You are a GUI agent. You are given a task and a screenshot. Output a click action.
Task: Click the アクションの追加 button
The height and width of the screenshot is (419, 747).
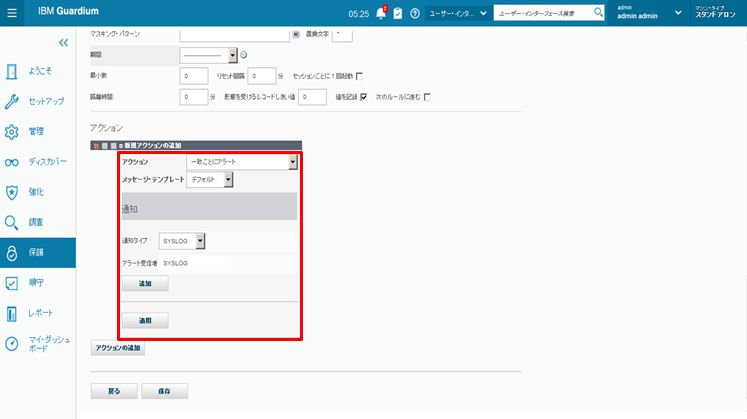(x=118, y=348)
